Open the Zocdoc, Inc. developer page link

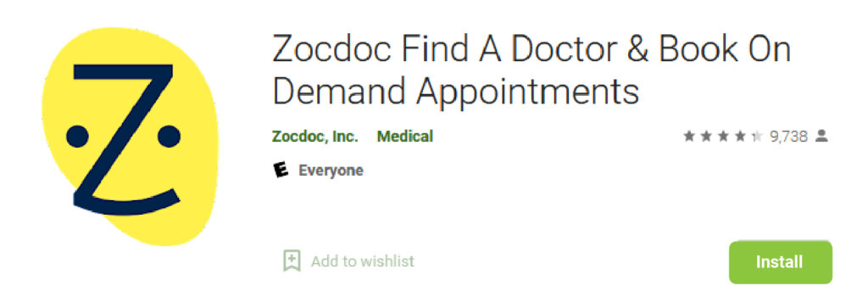(x=315, y=136)
